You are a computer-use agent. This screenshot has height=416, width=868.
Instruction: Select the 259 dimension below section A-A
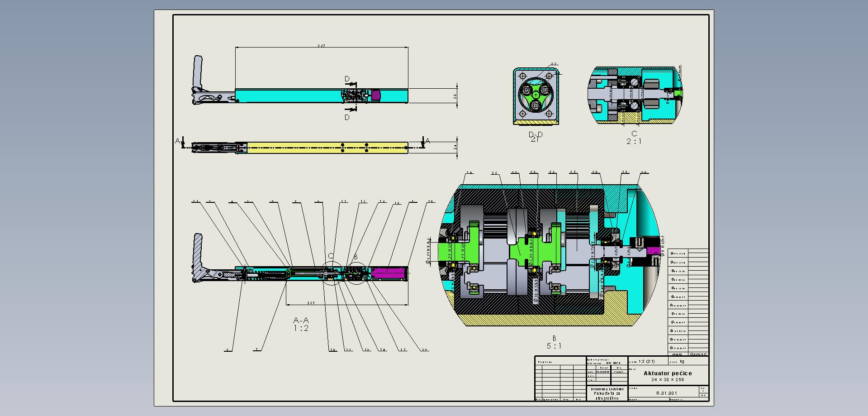point(311,303)
